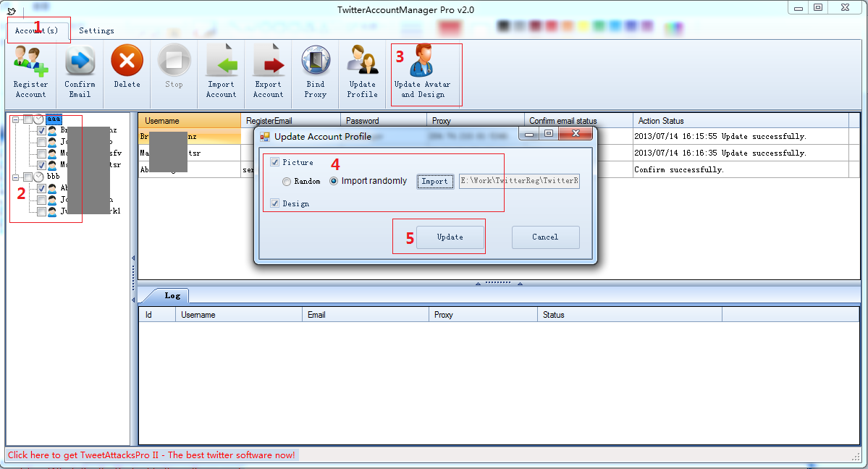Click the Status column header in Log
Image resolution: width=868 pixels, height=469 pixels.
[x=629, y=315]
